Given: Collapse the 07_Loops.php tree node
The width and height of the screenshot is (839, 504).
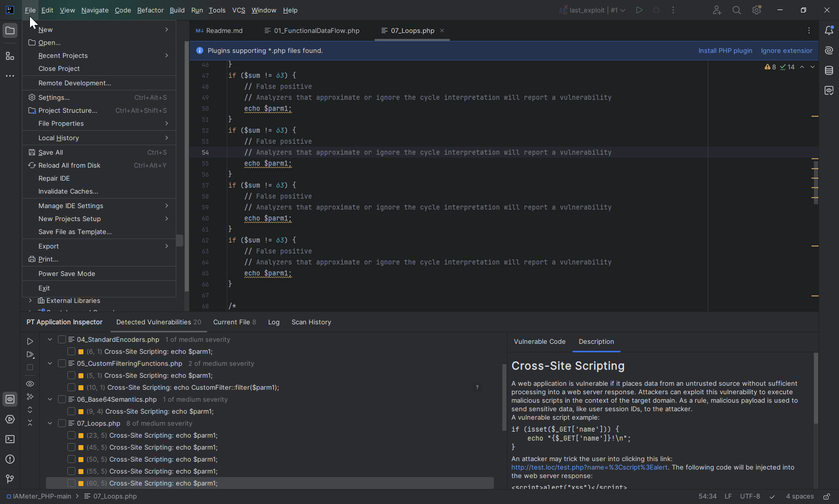Looking at the screenshot, I should coord(50,423).
